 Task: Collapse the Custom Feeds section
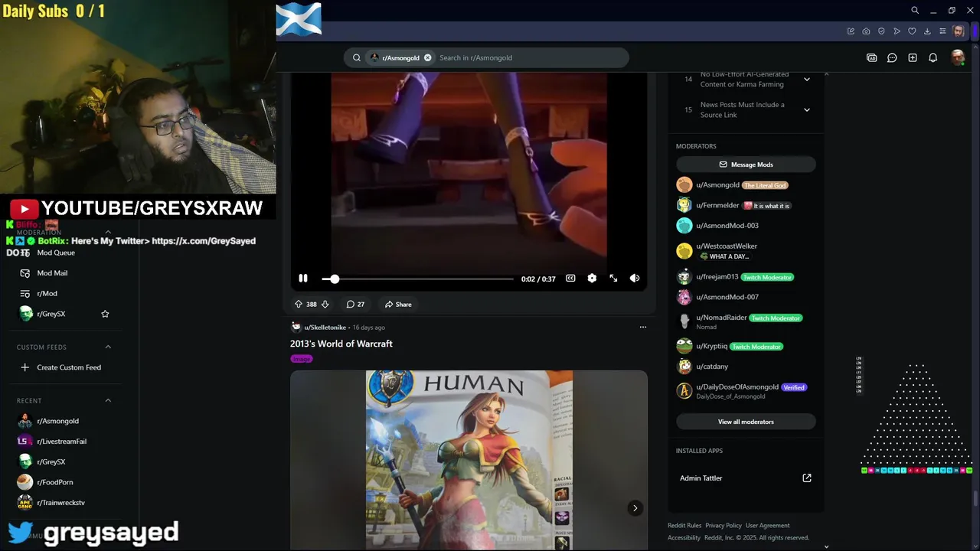108,347
